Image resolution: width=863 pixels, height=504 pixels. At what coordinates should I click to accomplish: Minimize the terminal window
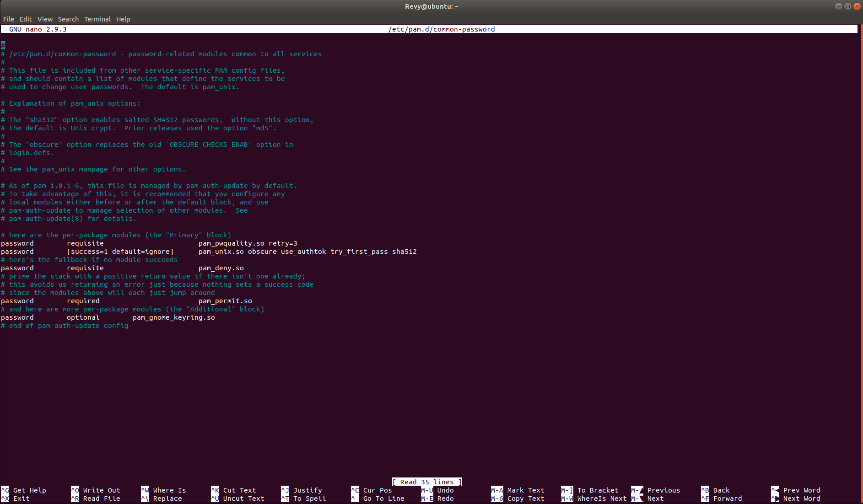(838, 6)
